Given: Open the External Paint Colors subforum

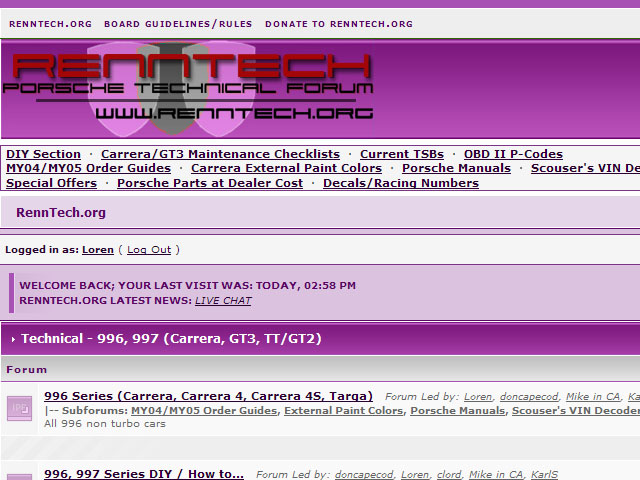Looking at the screenshot, I should (x=344, y=410).
